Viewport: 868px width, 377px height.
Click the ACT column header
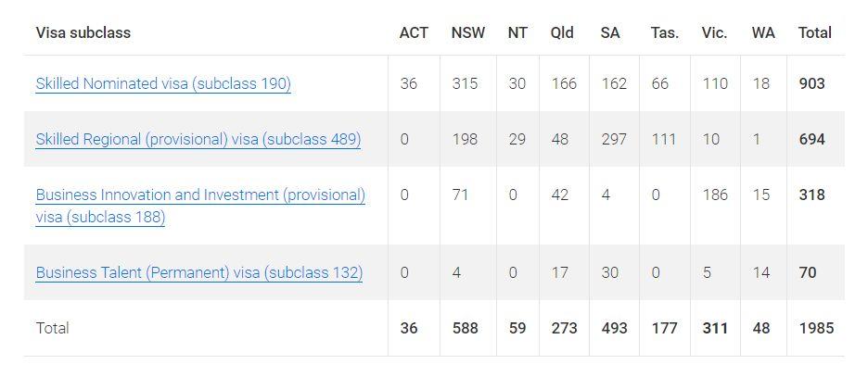coord(414,32)
